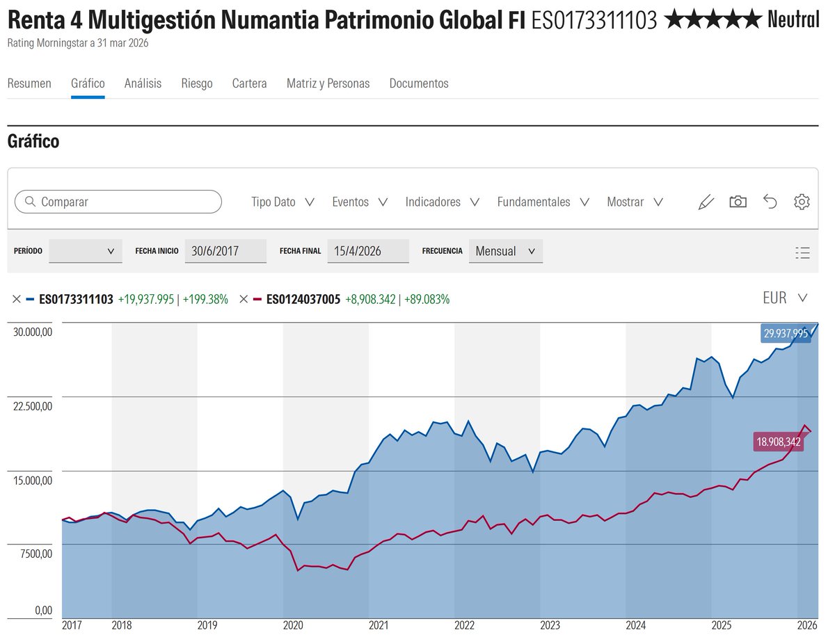Image resolution: width=835 pixels, height=644 pixels.
Task: Expand the Eventos dropdown
Action: tap(360, 202)
